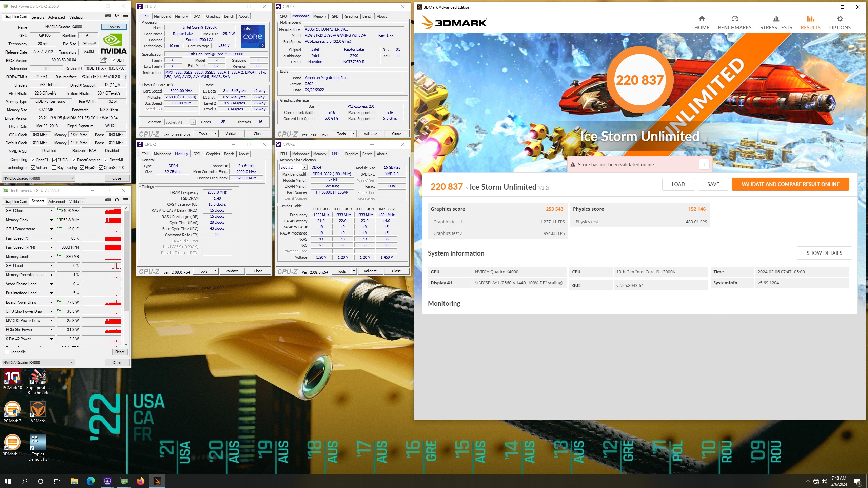Screen dimensions: 868x488
Task: Click VALIDATE AND COMPARE RESULT ONLINE
Action: click(790, 184)
